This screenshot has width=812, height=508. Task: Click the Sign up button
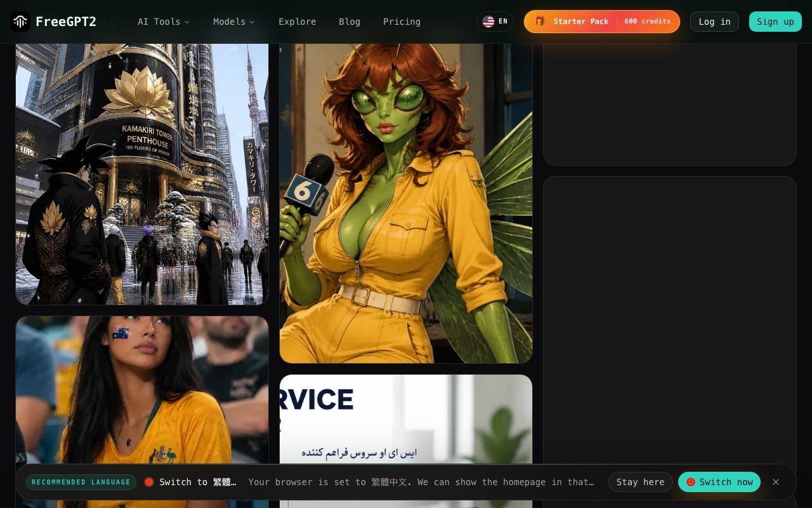pyautogui.click(x=775, y=22)
